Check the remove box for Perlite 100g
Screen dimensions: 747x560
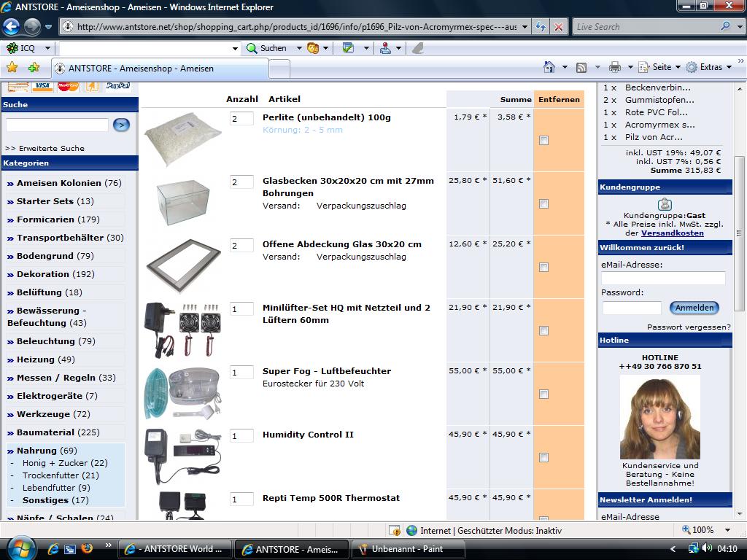tap(543, 140)
